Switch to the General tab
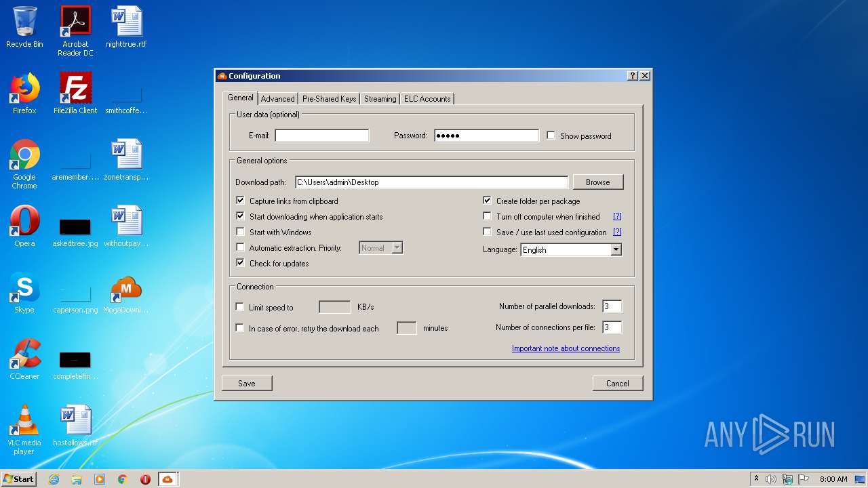This screenshot has height=488, width=868. 241,98
